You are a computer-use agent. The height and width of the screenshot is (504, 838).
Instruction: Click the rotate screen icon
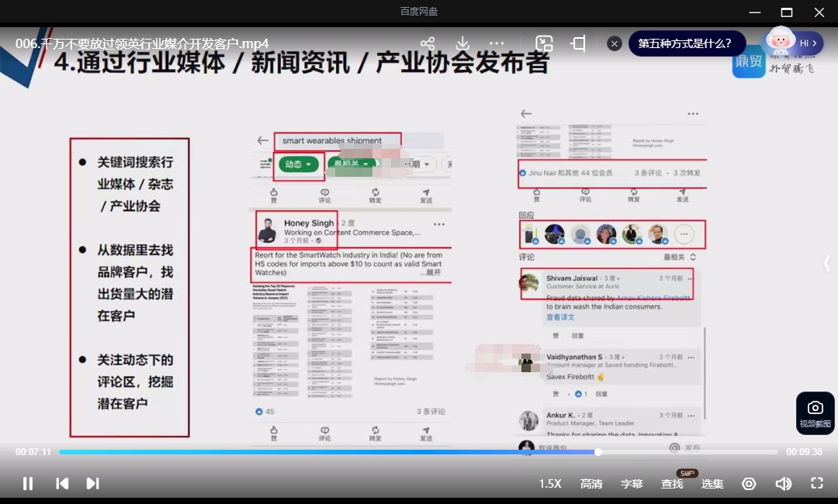578,43
